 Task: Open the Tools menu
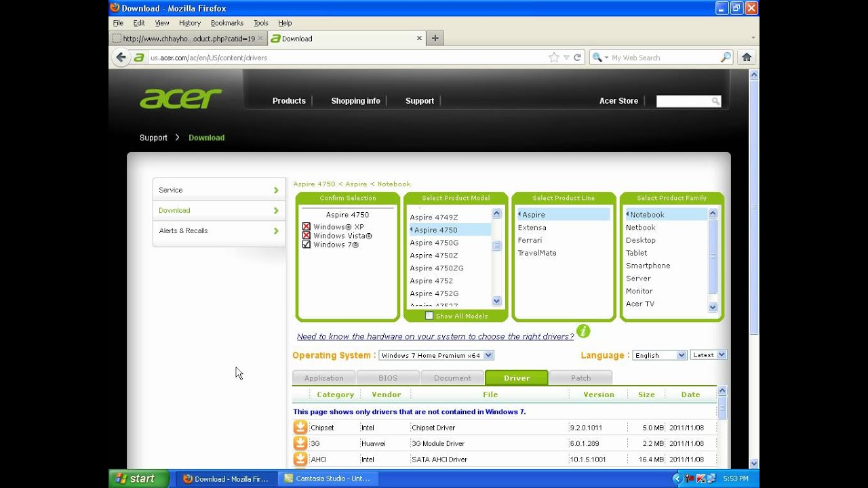pyautogui.click(x=261, y=23)
